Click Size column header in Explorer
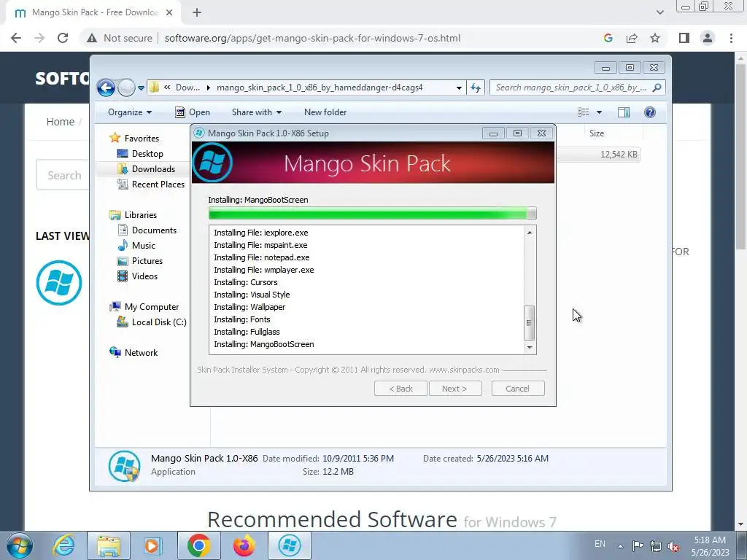This screenshot has height=560, width=747. tap(597, 133)
